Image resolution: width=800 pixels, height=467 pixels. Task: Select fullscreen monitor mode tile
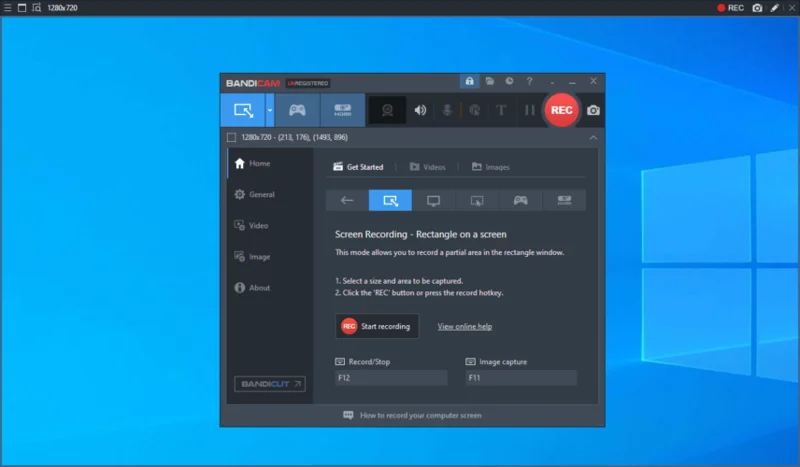pos(434,200)
